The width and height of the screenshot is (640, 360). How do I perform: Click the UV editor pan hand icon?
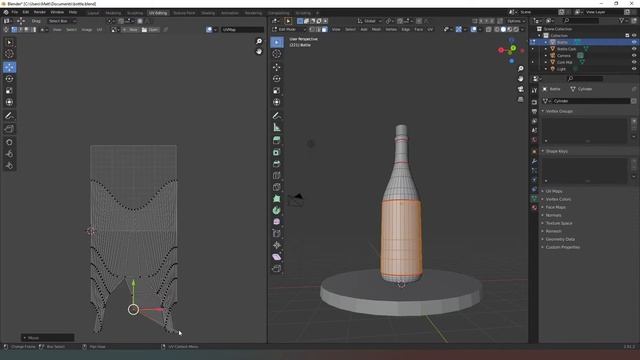(x=259, y=51)
